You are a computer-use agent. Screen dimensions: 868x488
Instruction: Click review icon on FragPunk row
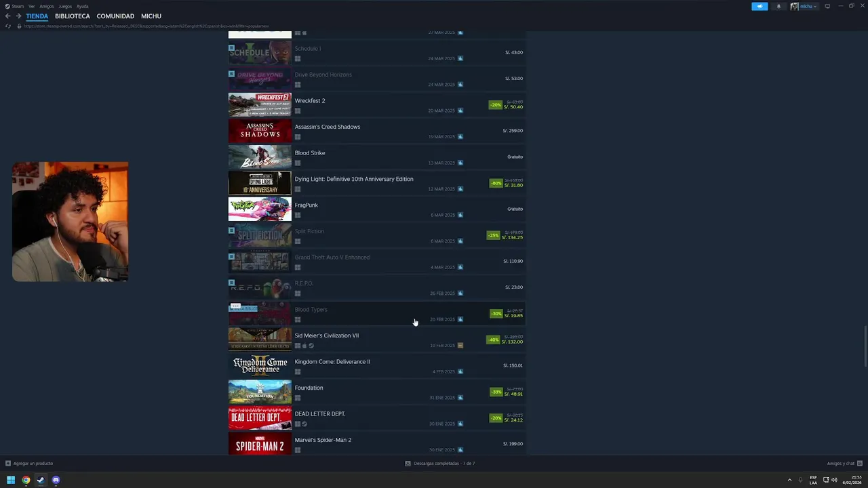[x=460, y=215]
